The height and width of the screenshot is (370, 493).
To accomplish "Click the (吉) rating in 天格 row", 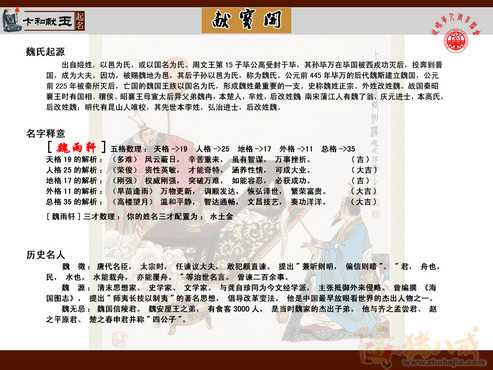I will pos(360,160).
